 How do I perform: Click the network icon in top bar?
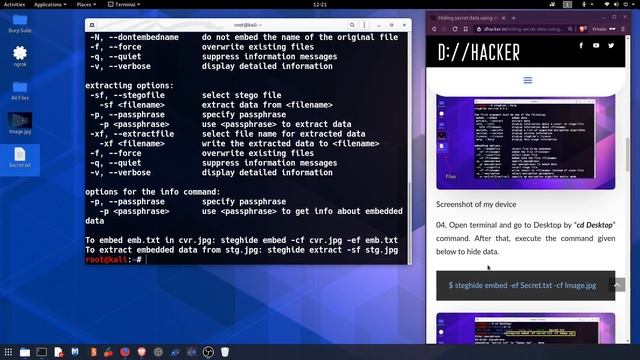(607, 4)
